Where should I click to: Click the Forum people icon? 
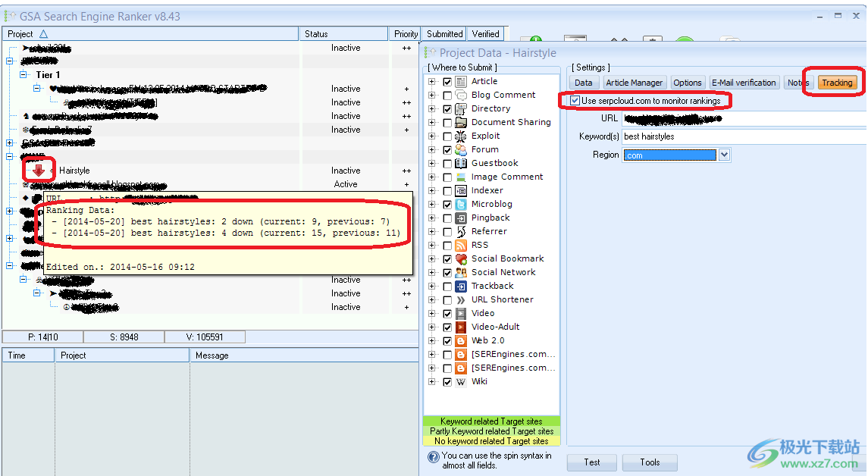(x=461, y=150)
